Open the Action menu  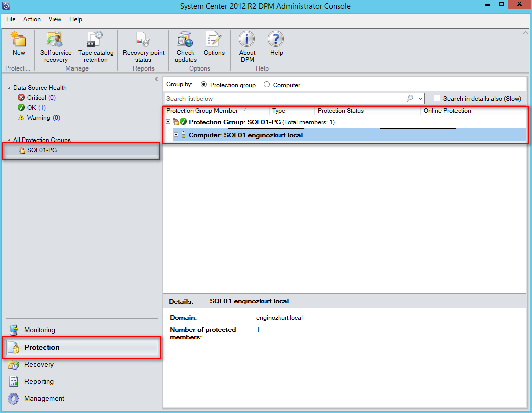tap(32, 19)
